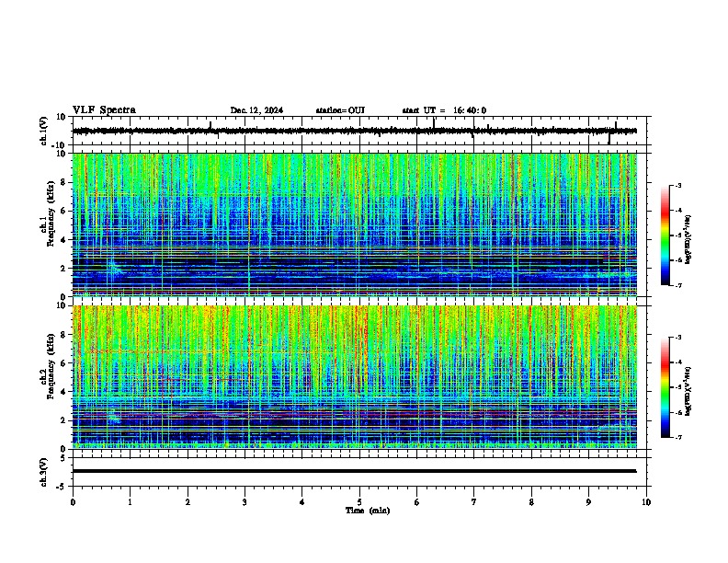This screenshot has height=563, width=728.
Task: Click the "station=OUJ" header label
Action: coord(340,110)
